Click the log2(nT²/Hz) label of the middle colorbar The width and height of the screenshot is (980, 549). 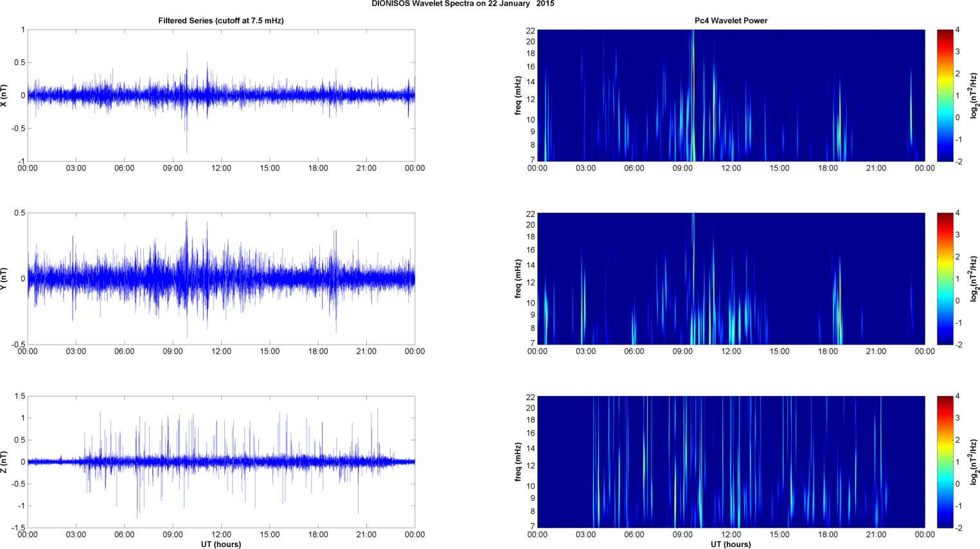coord(974,278)
